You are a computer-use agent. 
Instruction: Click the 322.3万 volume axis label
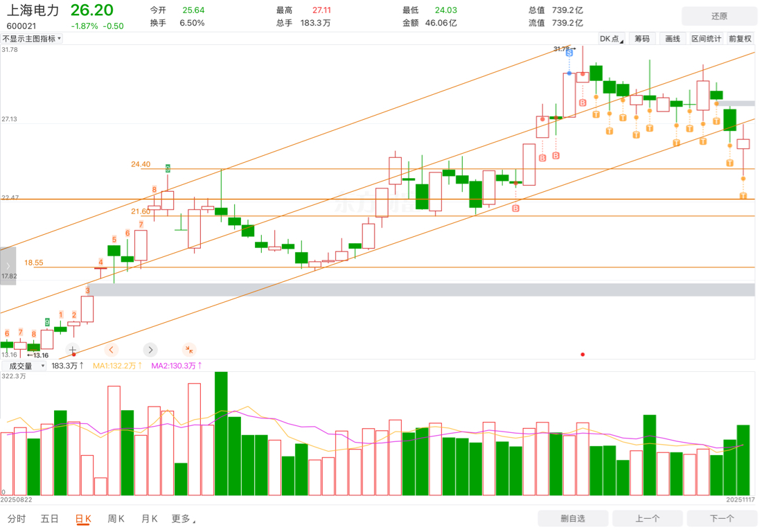point(14,376)
